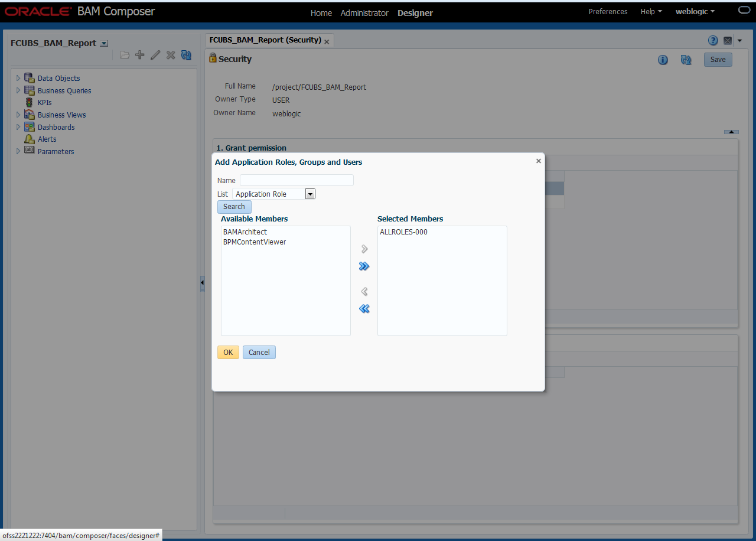Click the Search button in dialog
The image size is (756, 541).
[x=234, y=207]
